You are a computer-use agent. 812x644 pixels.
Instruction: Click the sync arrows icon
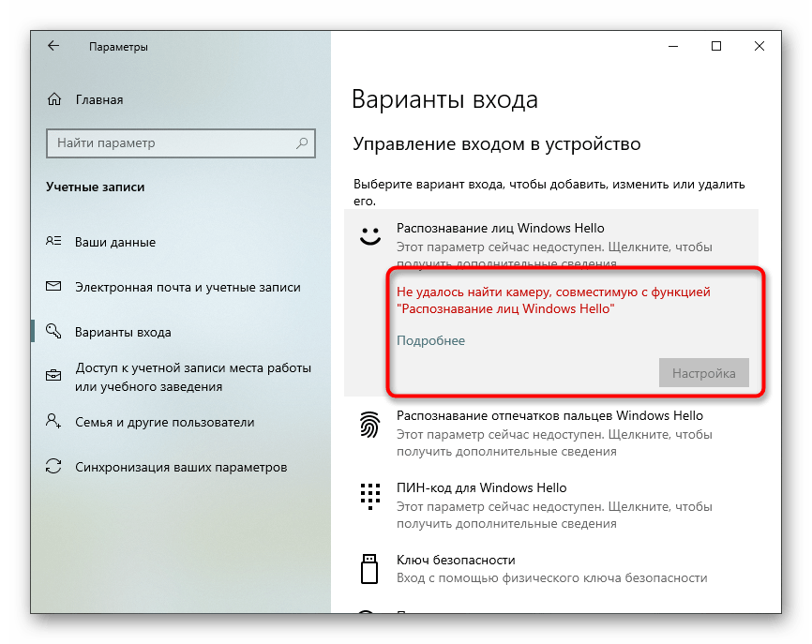53,467
